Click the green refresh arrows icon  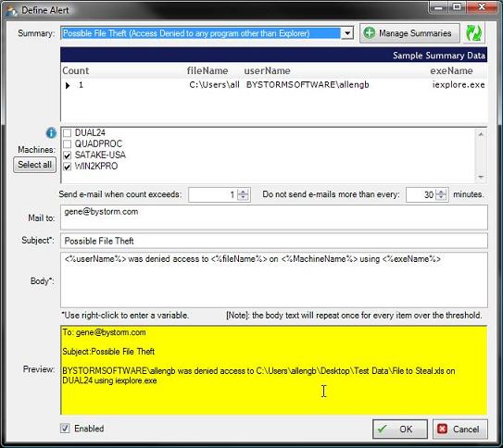click(473, 33)
